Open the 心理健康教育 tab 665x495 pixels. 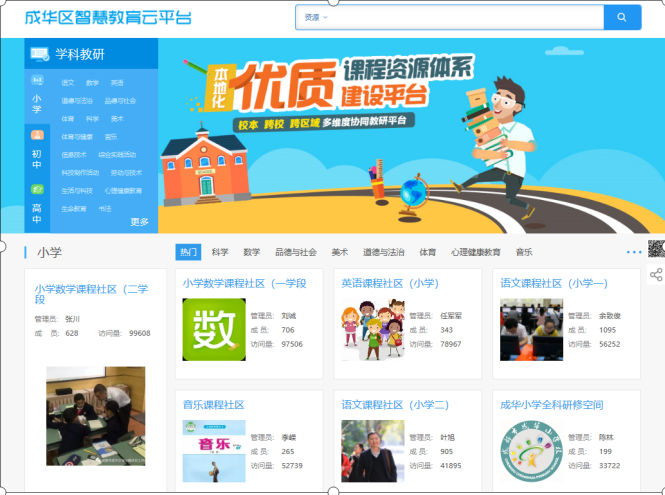[x=475, y=252]
